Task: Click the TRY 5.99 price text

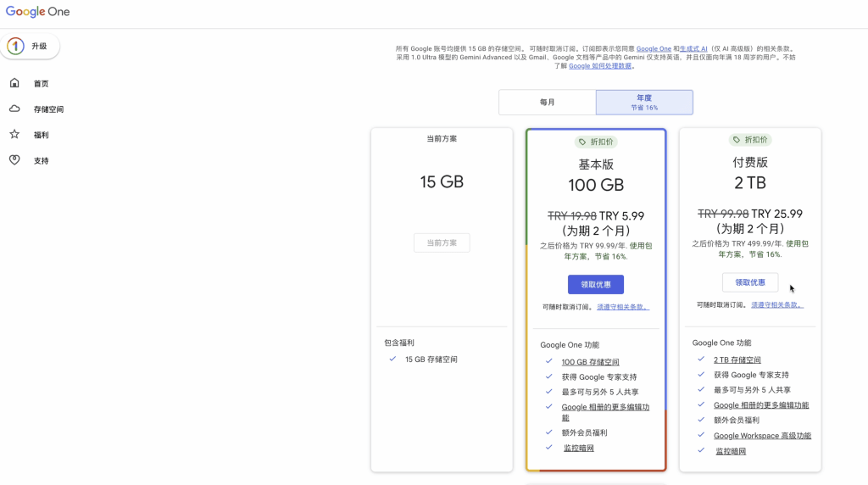Action: (x=621, y=215)
